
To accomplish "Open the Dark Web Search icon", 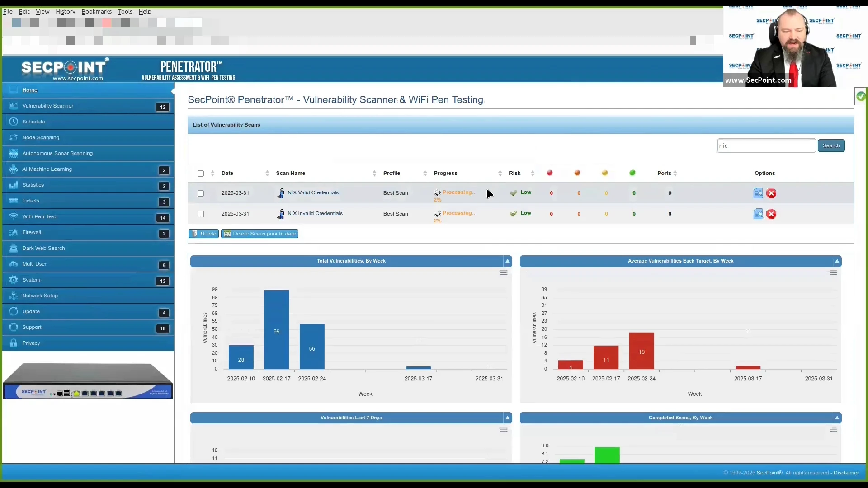I will point(14,248).
